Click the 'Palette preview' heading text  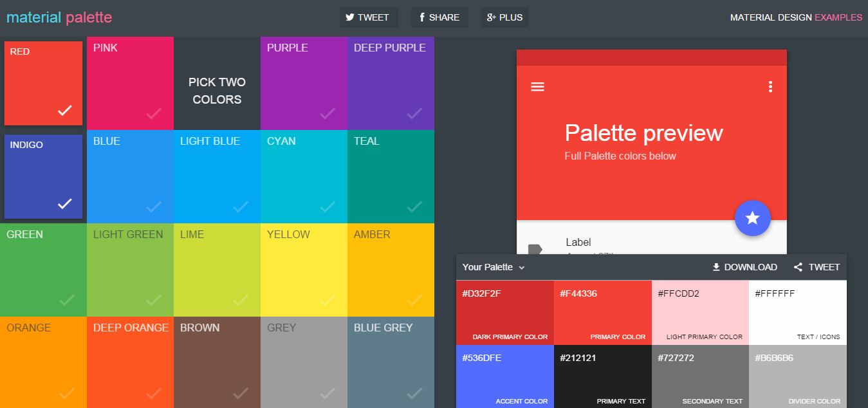[644, 133]
